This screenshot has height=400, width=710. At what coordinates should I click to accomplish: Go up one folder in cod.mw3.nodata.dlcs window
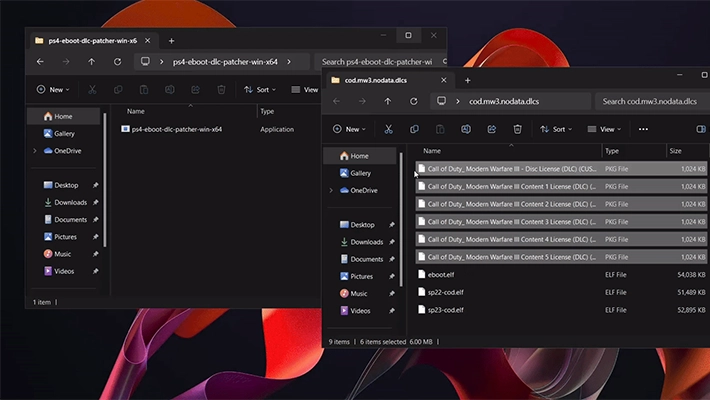coord(388,101)
